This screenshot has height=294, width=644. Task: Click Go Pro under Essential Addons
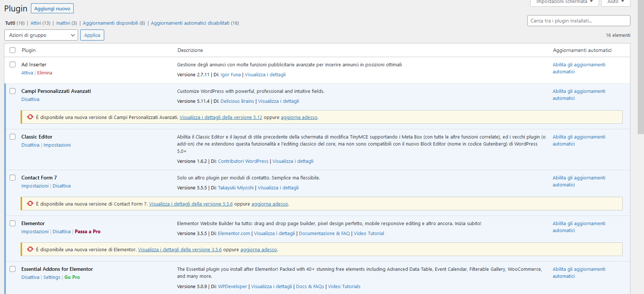coord(72,277)
